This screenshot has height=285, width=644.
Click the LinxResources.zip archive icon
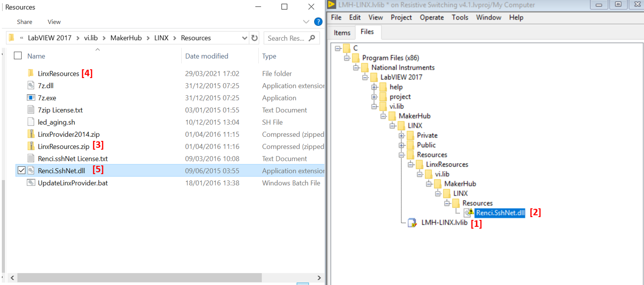(x=31, y=146)
